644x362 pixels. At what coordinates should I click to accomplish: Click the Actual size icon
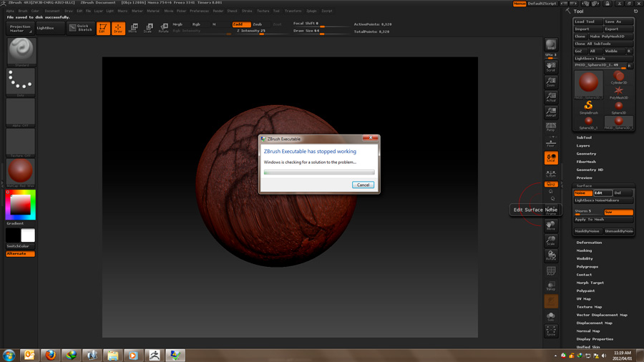click(x=551, y=97)
